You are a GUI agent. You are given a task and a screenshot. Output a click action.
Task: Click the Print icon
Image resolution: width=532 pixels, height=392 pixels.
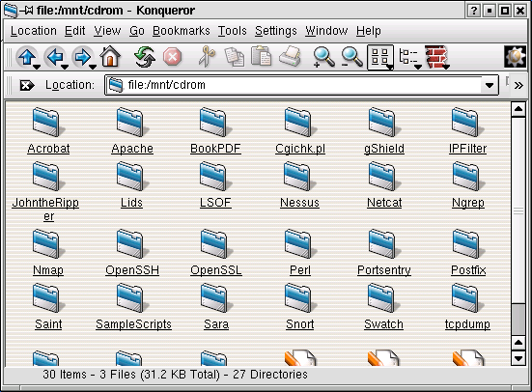click(x=290, y=56)
